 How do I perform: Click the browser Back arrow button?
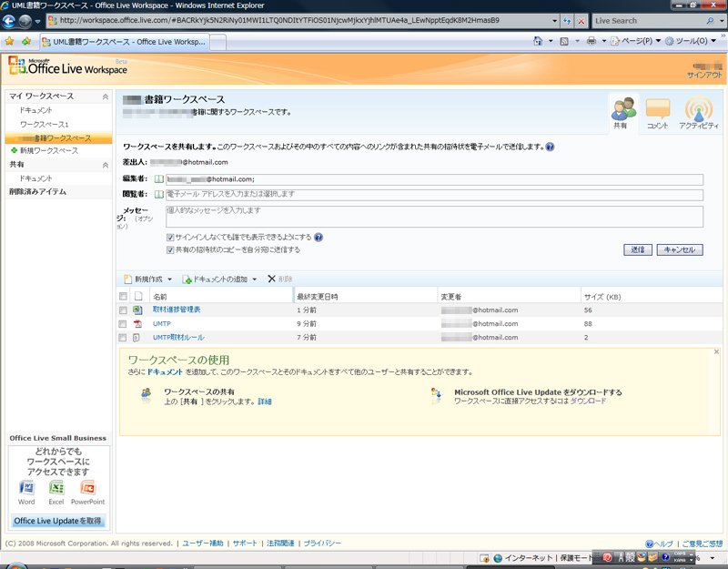9,21
